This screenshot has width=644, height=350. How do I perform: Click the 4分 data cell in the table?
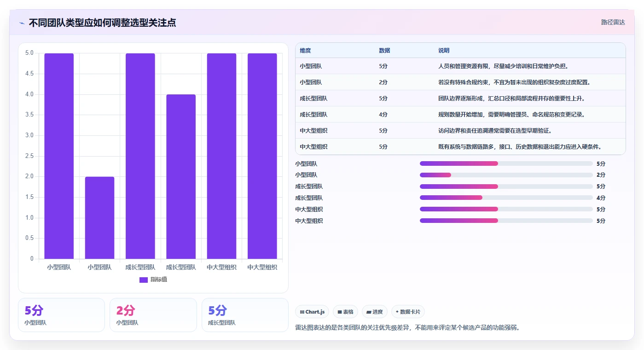(x=383, y=115)
